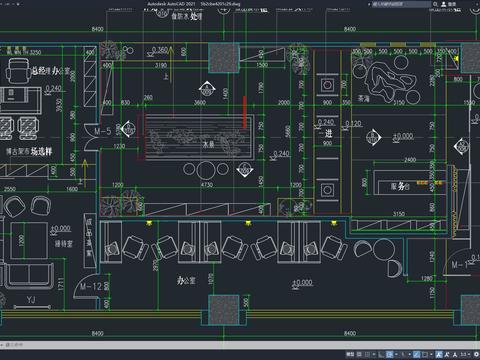The height and width of the screenshot is (360, 480).
Task: Toggle the highlighted polar tracking icon
Action: coord(390,354)
